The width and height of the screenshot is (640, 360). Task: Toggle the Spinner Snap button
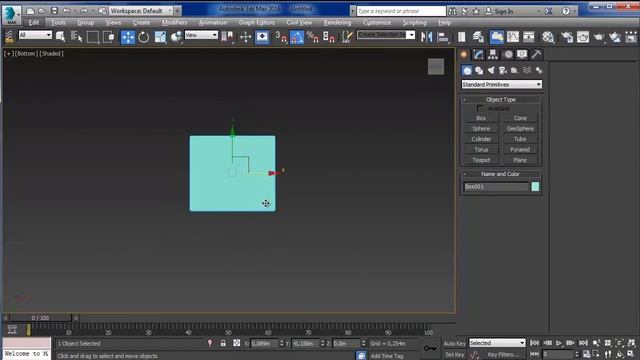point(329,37)
